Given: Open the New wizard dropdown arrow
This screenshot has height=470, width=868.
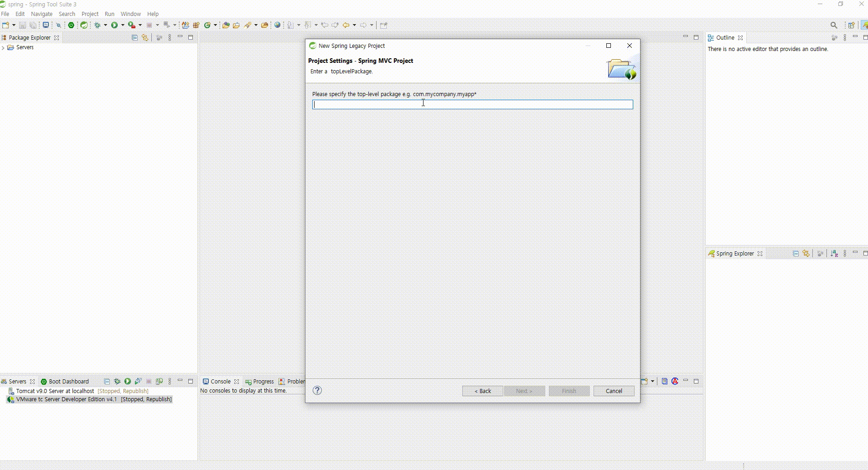Looking at the screenshot, I should (x=14, y=25).
